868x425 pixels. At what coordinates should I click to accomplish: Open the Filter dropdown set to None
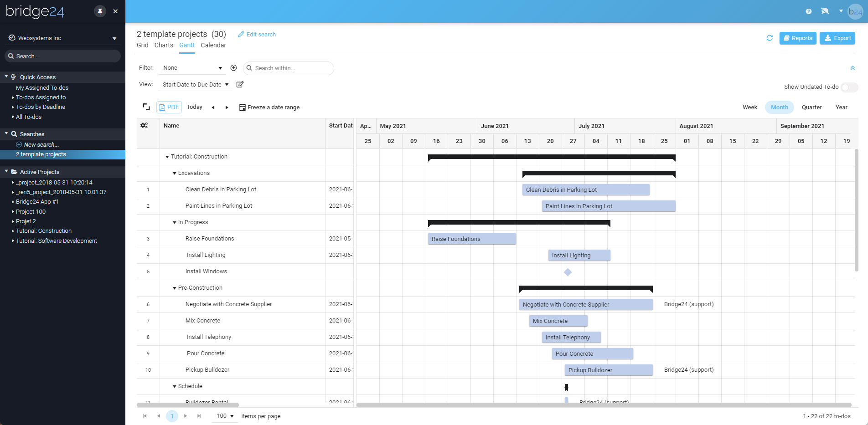coord(191,67)
